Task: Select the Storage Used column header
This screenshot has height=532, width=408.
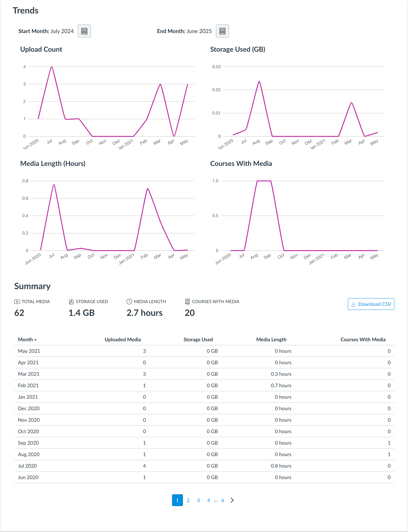Action: [x=198, y=339]
